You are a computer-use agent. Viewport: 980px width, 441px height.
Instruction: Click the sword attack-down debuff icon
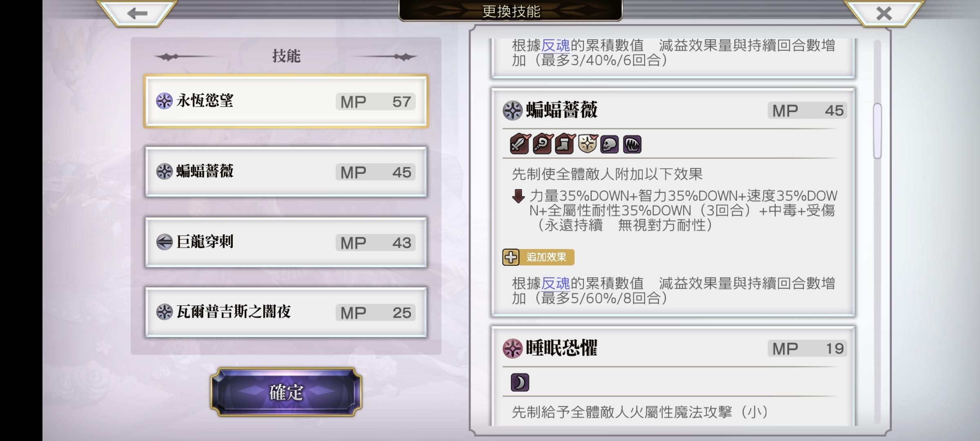[x=520, y=144]
